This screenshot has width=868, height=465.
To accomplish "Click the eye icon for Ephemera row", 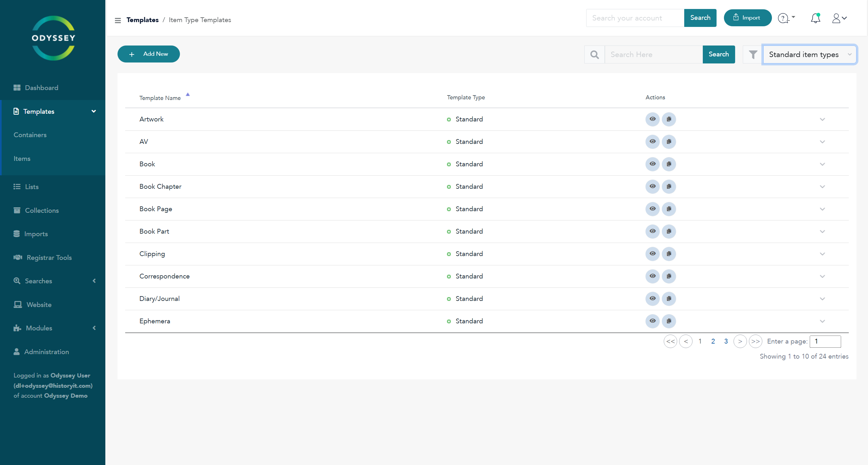I will click(x=652, y=321).
